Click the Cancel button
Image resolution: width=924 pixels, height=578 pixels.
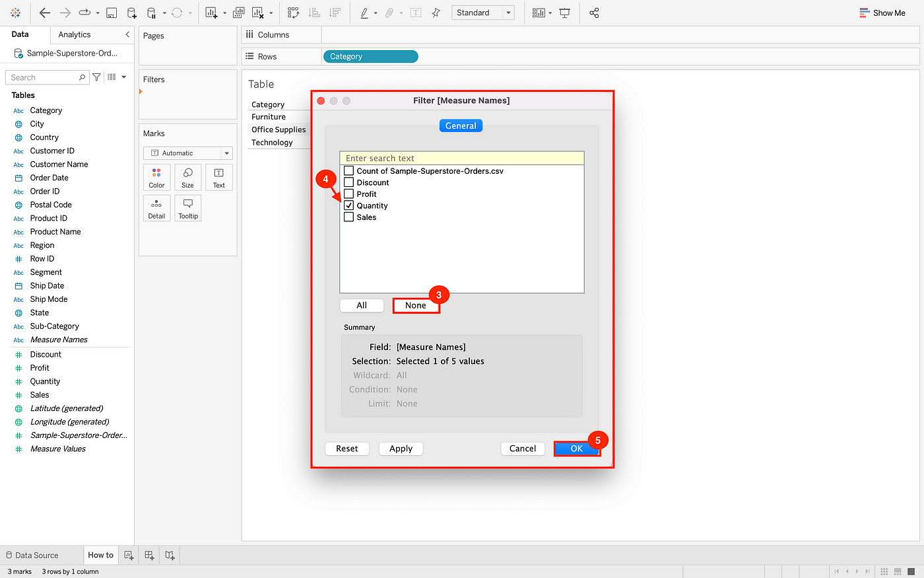(523, 449)
